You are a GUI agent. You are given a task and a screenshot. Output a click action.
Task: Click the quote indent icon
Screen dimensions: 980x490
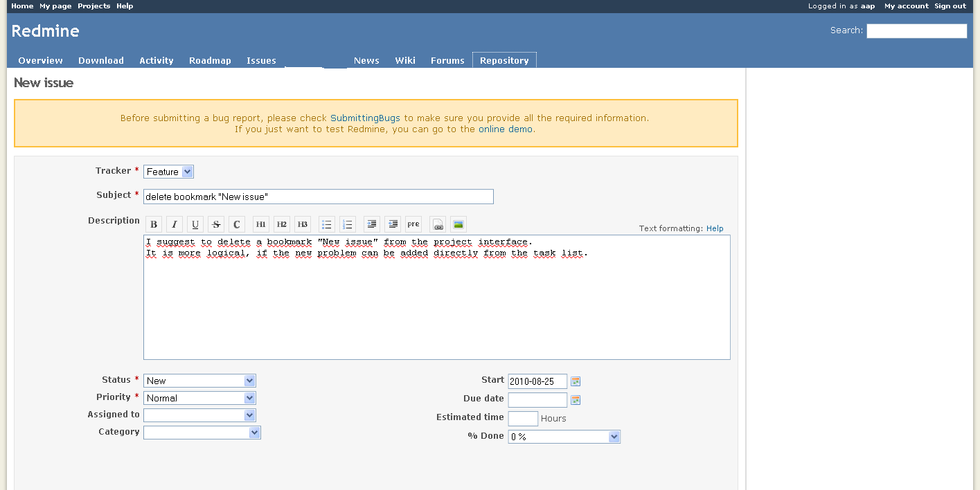[372, 224]
